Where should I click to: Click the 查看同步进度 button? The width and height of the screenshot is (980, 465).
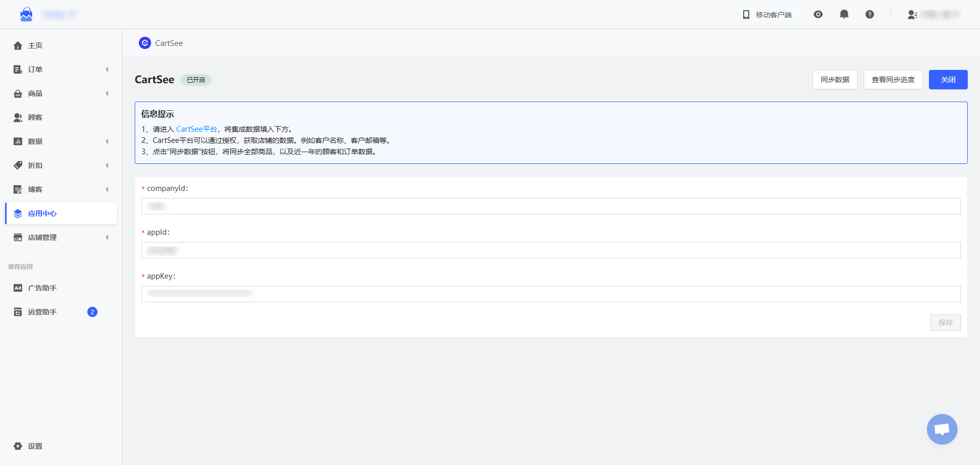pos(893,80)
